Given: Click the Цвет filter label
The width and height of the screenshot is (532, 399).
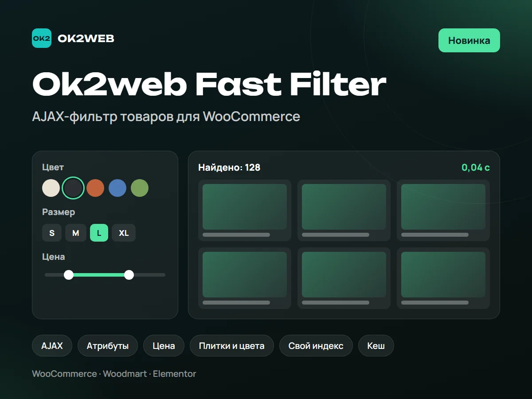Looking at the screenshot, I should pyautogui.click(x=53, y=167).
